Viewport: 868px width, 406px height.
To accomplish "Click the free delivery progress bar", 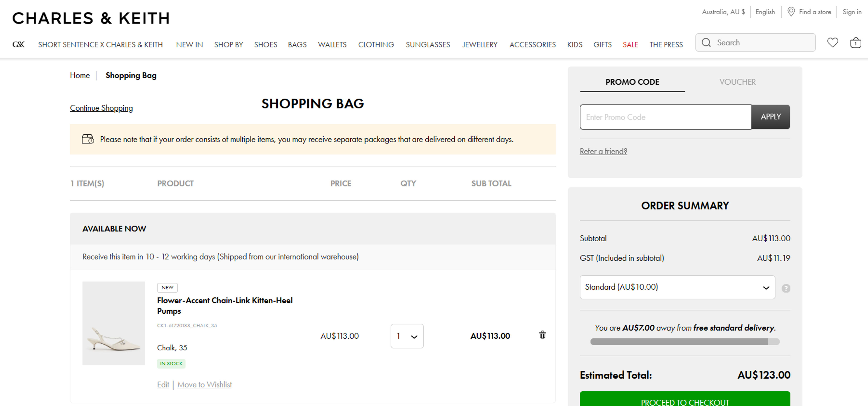I will [x=685, y=342].
